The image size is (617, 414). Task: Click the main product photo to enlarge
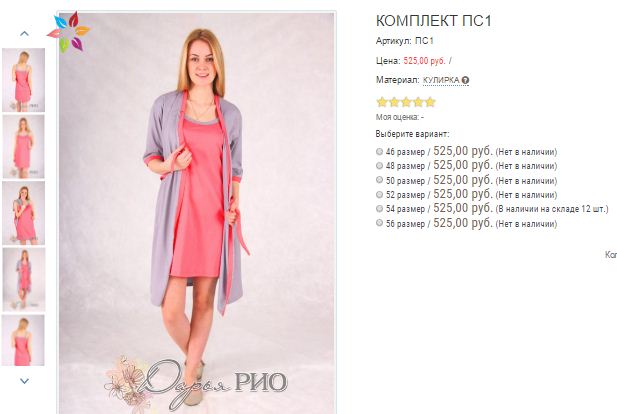197,213
